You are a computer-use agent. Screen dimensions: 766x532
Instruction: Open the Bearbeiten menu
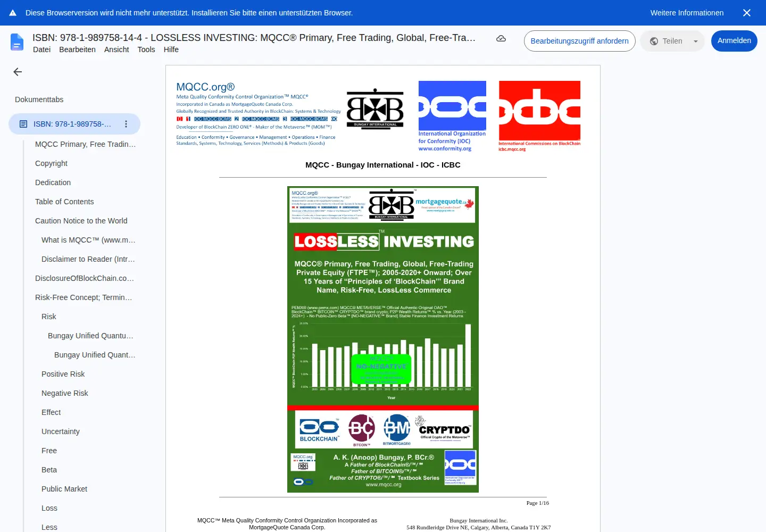click(77, 49)
